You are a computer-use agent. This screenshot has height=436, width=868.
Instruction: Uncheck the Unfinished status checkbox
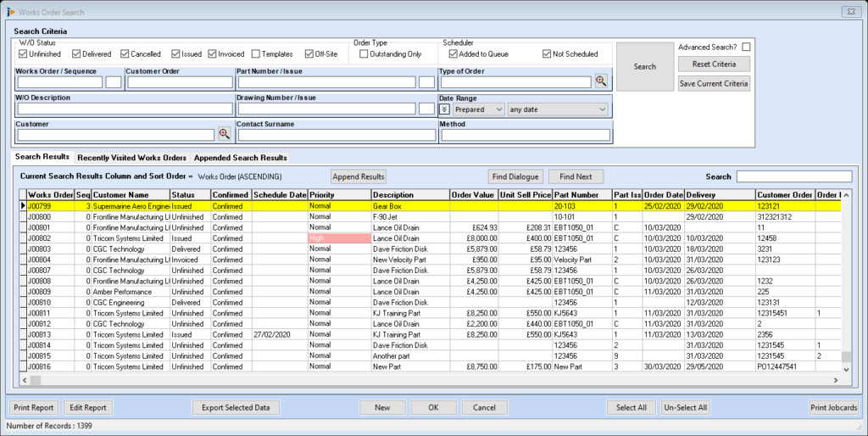pyautogui.click(x=23, y=54)
